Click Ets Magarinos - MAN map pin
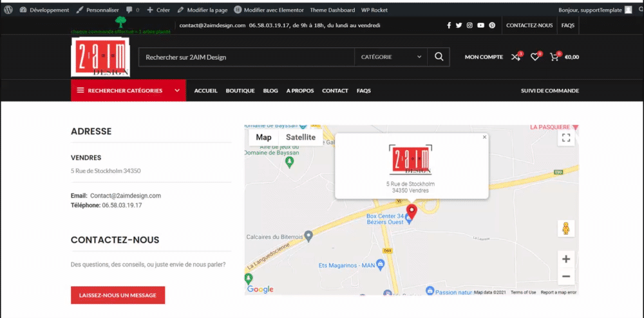 click(381, 265)
